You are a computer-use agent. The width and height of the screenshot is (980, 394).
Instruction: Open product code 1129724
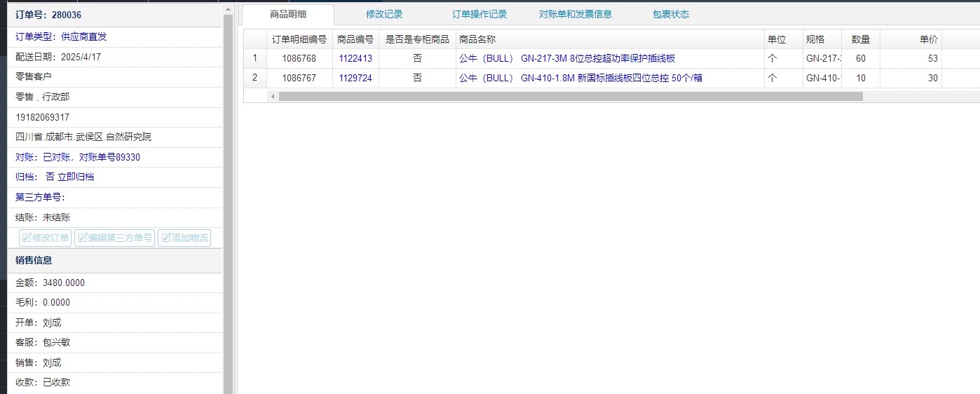point(355,79)
